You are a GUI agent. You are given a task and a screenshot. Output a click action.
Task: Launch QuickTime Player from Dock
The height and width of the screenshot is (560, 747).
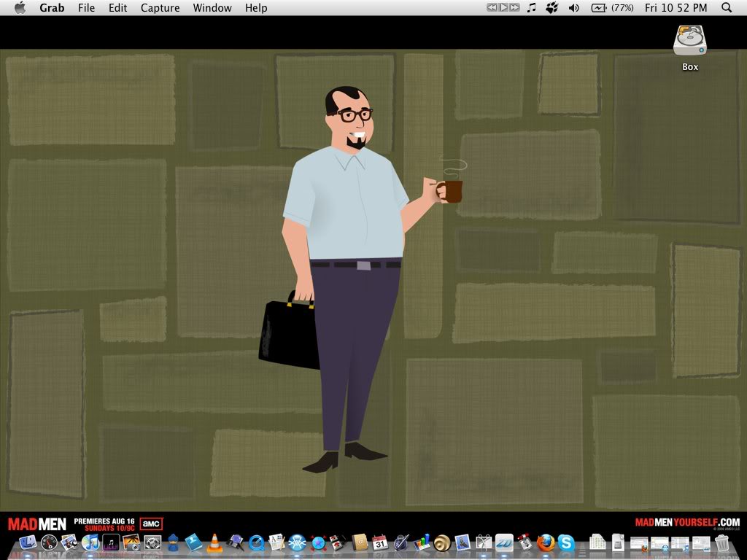256,542
